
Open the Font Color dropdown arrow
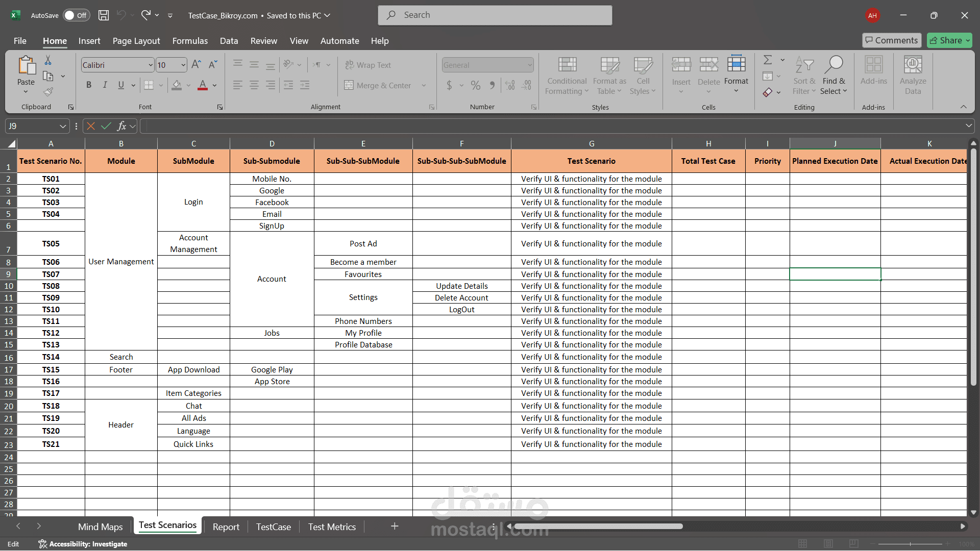coord(214,85)
